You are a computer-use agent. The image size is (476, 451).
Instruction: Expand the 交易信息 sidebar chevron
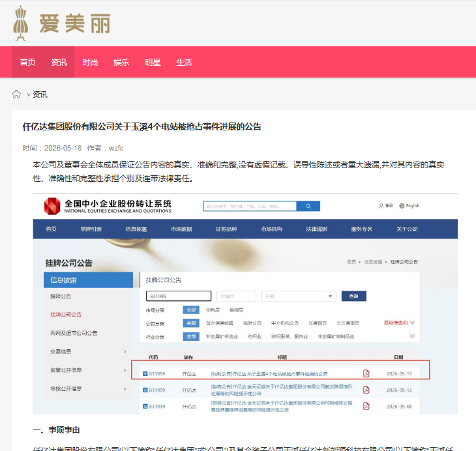coord(125,351)
